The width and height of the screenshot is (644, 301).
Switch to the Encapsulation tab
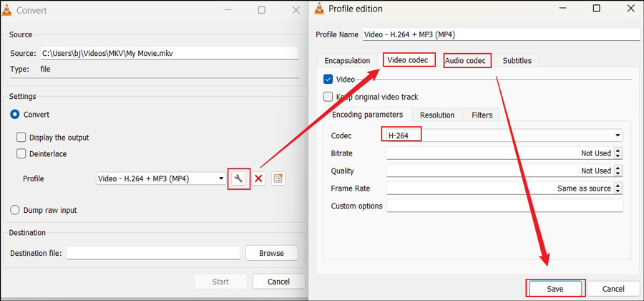tap(347, 60)
